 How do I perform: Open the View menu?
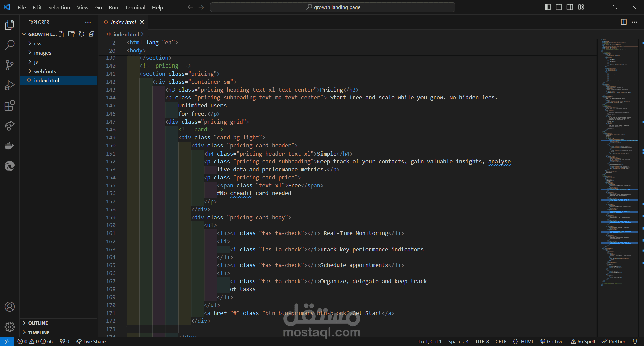click(x=83, y=7)
